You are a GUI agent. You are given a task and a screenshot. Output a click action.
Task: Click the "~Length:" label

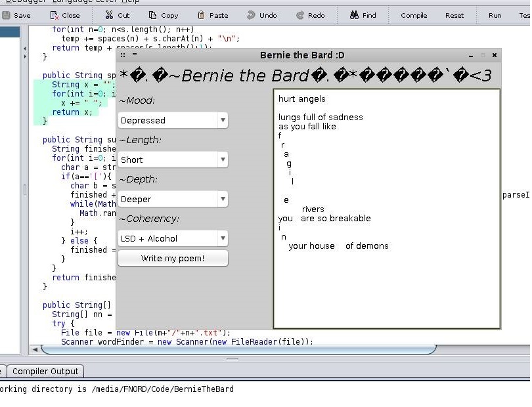click(x=140, y=140)
